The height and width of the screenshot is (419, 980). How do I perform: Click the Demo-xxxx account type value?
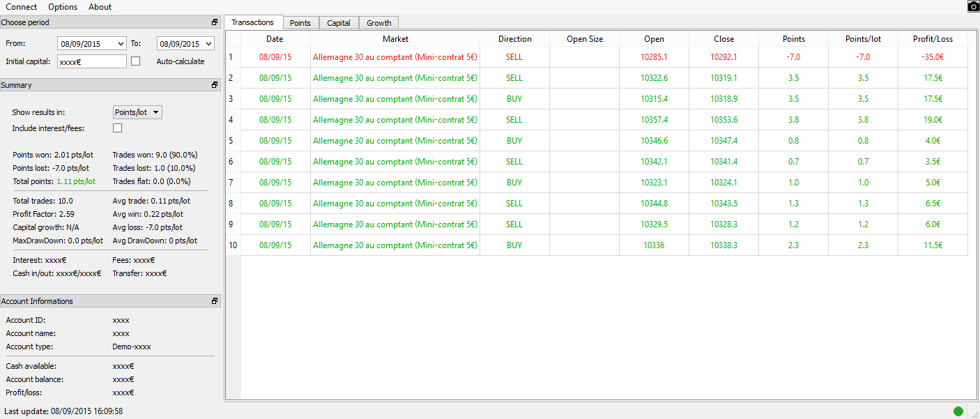pos(132,346)
